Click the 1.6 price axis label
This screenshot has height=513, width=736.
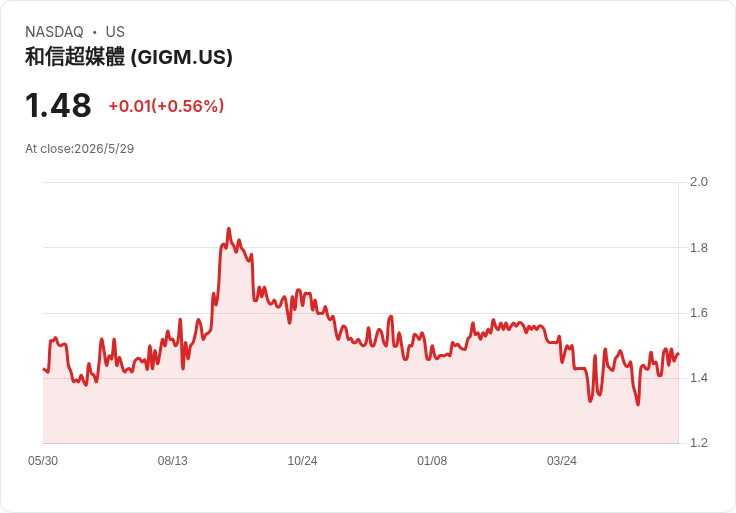pyautogui.click(x=698, y=313)
